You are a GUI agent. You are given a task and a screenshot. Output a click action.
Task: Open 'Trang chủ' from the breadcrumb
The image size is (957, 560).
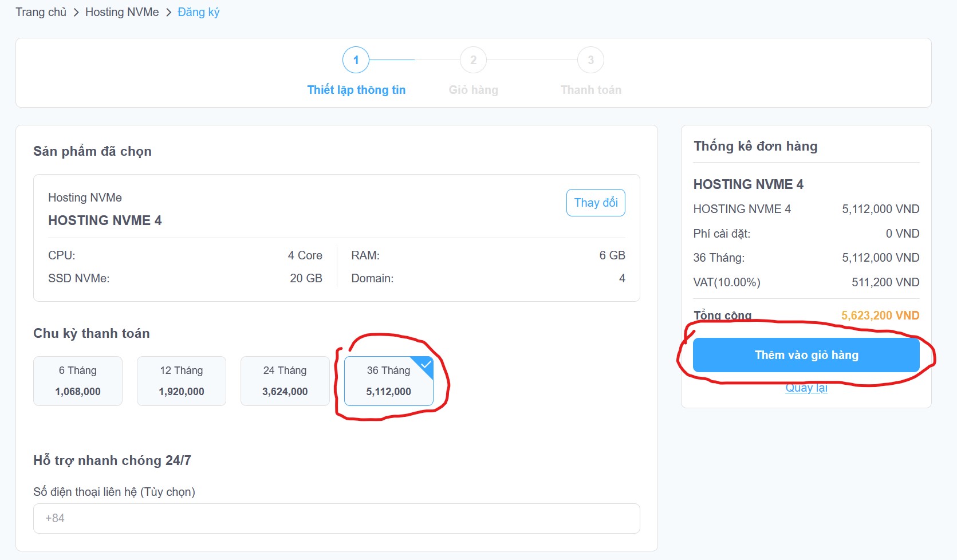tap(40, 11)
